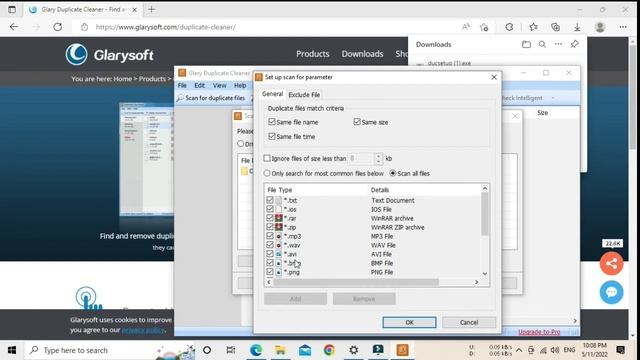Click the browser back arrow
Image resolution: width=640 pixels, height=360 pixels.
click(14, 27)
